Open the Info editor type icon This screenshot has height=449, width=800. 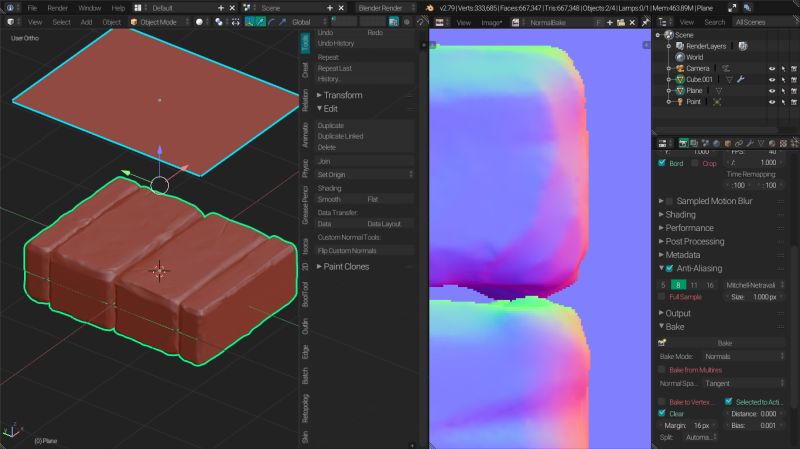pos(10,8)
